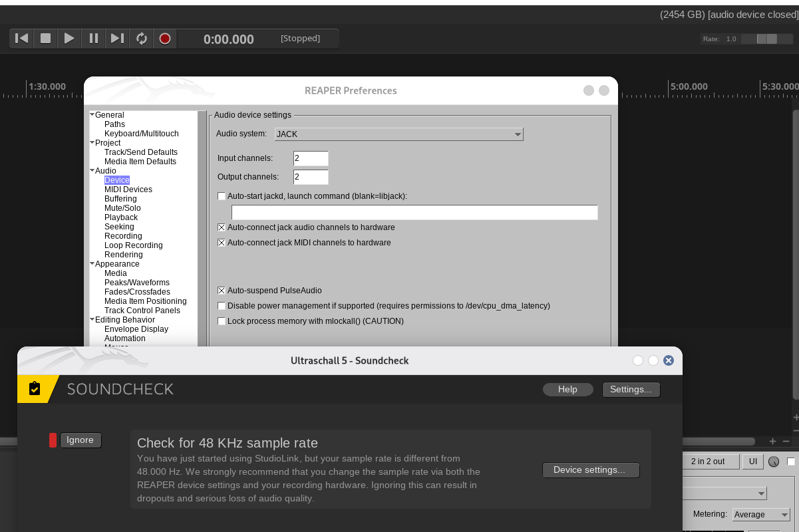
Task: Select Paths in preferences tree
Action: click(114, 124)
